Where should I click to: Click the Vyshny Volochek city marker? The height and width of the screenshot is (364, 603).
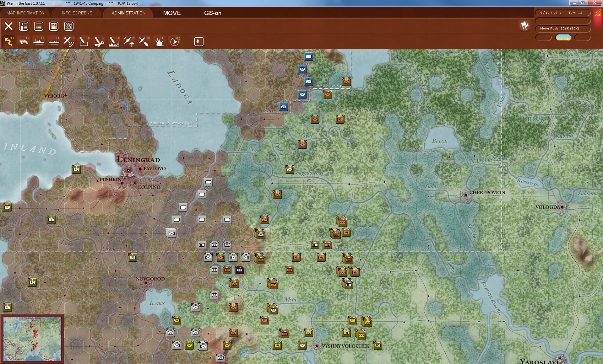click(x=317, y=346)
